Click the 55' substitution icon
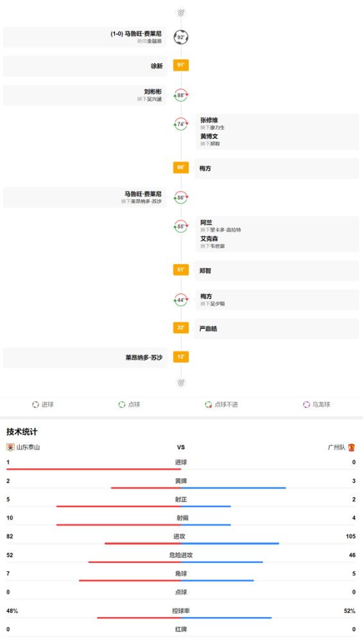 click(181, 226)
